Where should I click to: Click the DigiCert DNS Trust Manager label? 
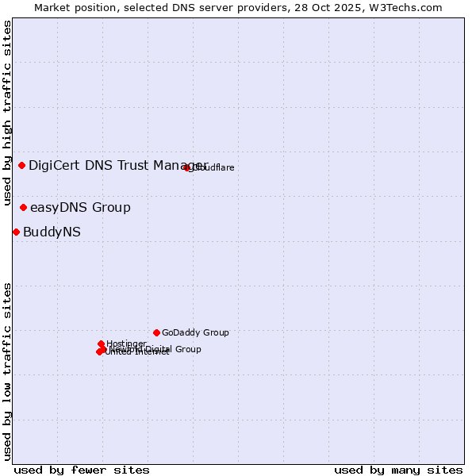pos(117,165)
